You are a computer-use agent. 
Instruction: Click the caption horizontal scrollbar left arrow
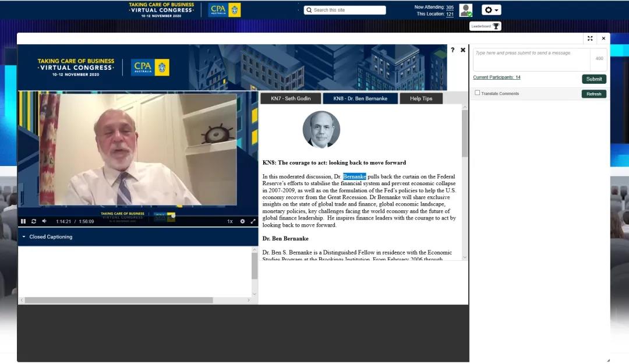(22, 300)
